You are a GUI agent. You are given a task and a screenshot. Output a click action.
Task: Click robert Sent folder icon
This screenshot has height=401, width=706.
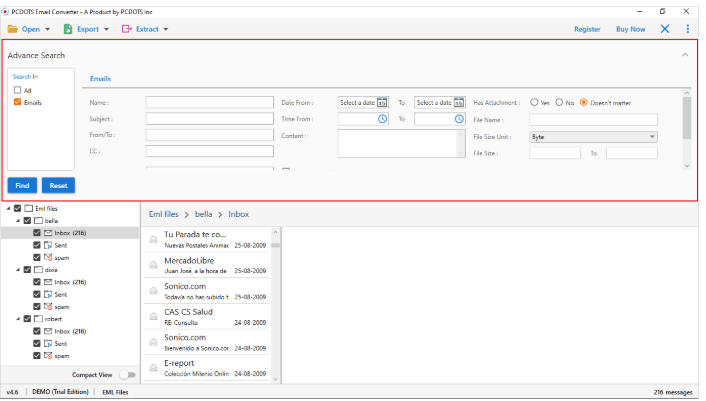tap(48, 343)
